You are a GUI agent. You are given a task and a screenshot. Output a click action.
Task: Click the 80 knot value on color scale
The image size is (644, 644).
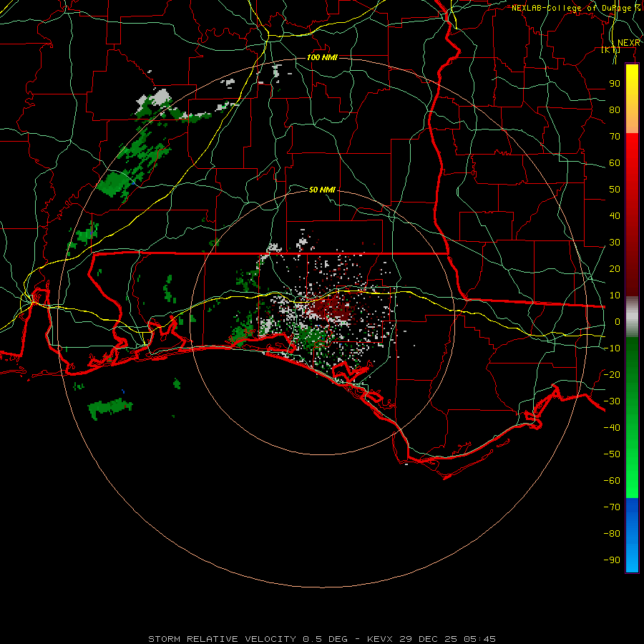tap(615, 110)
